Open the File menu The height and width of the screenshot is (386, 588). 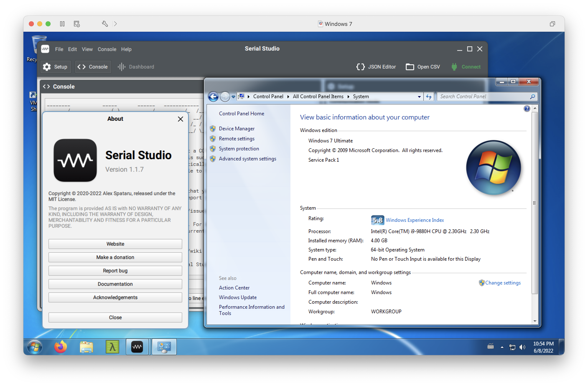coord(59,49)
